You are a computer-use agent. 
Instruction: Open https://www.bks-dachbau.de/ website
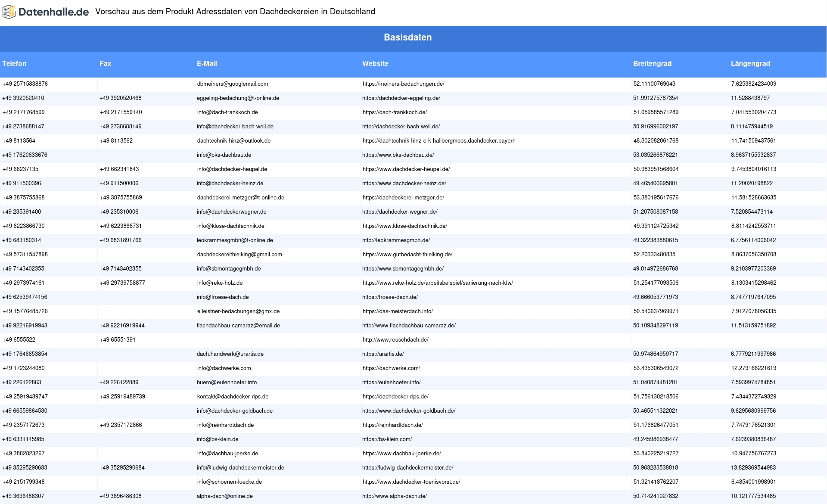(x=398, y=155)
